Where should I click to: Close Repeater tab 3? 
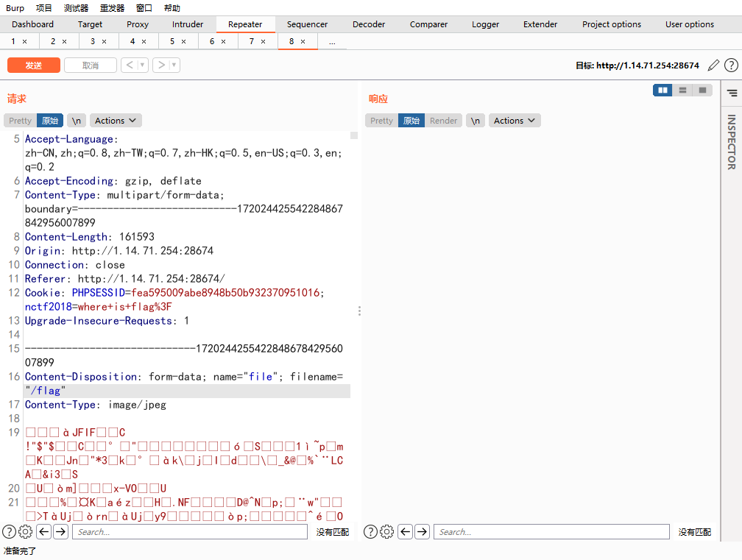coord(104,42)
